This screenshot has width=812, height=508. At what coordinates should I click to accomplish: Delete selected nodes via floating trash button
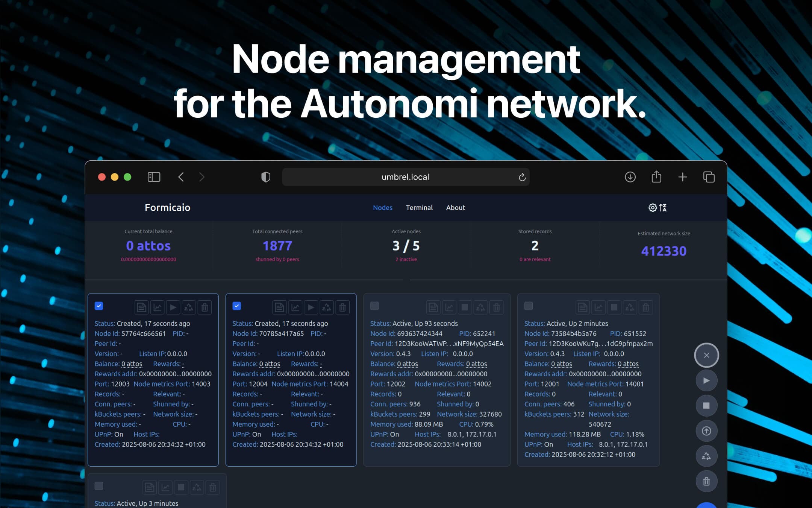coord(706,481)
